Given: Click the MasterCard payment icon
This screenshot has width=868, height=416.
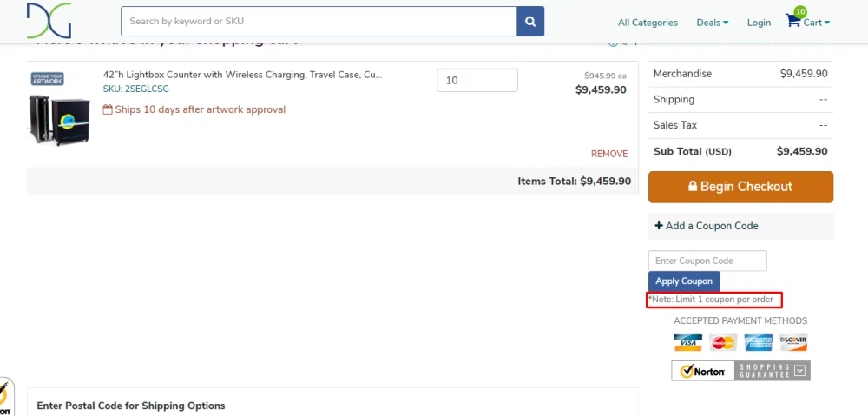Looking at the screenshot, I should (723, 342).
